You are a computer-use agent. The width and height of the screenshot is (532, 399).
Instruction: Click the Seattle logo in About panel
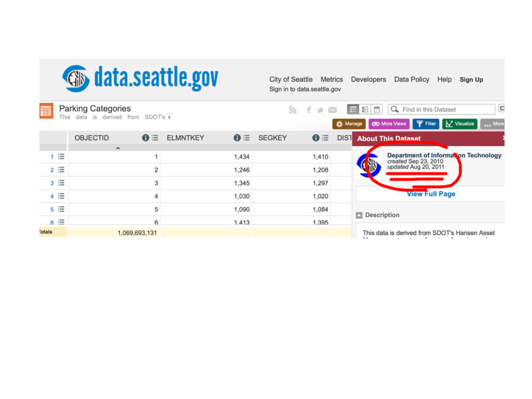(x=369, y=165)
